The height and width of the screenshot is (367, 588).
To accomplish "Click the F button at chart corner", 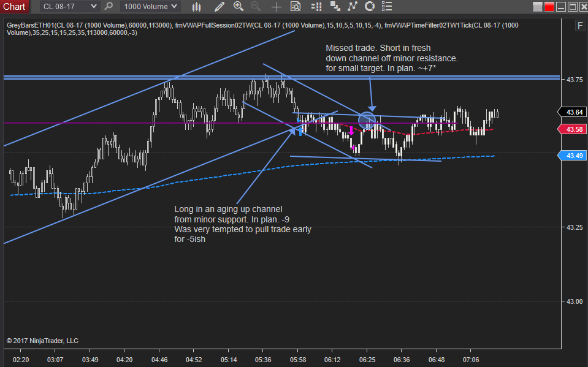I will coord(580,26).
